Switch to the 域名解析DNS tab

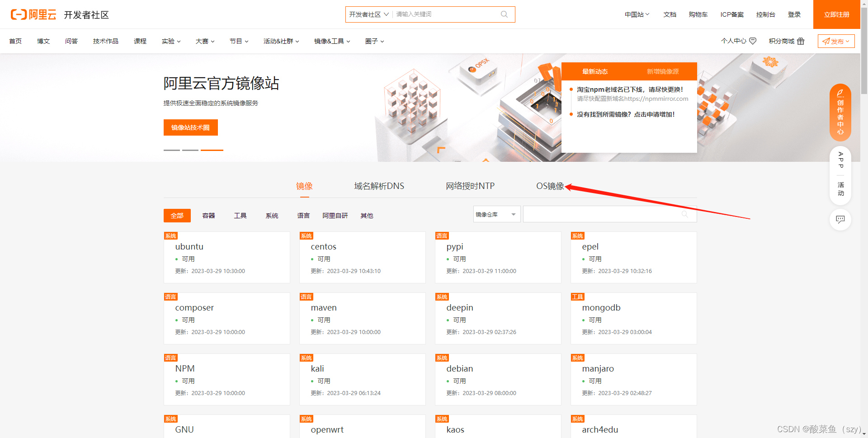pyautogui.click(x=379, y=186)
